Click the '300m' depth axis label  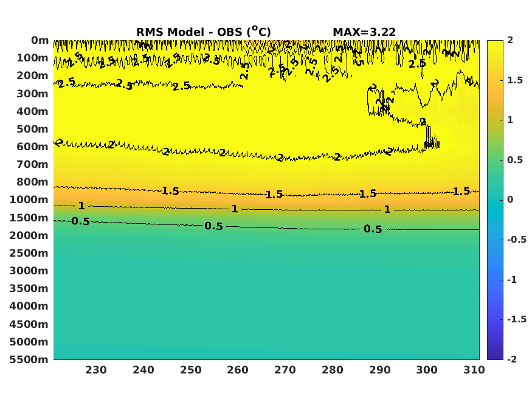coord(32,94)
